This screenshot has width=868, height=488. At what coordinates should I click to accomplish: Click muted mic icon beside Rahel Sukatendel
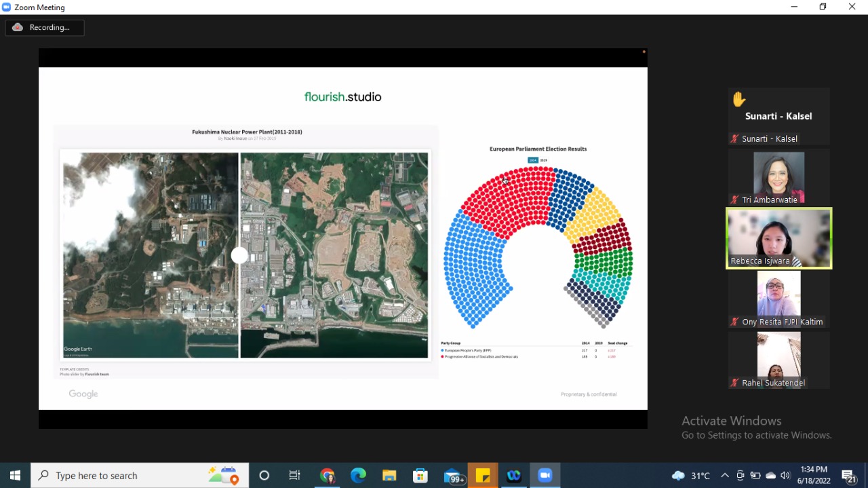[734, 383]
